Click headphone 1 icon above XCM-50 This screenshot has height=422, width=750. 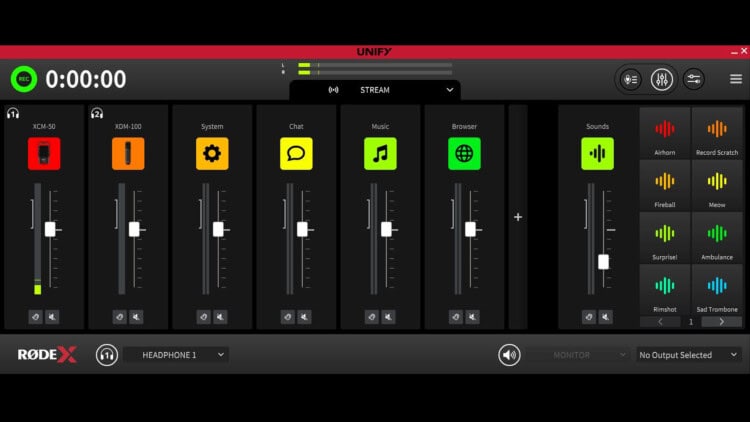click(x=13, y=113)
